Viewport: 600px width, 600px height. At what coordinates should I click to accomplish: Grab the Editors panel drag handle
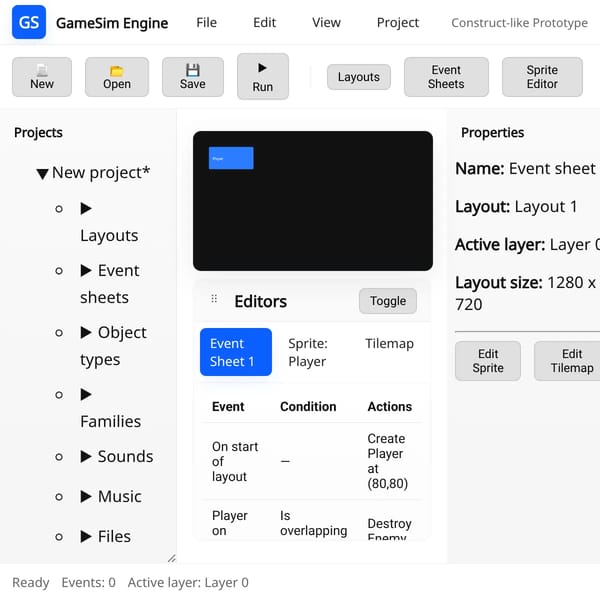pos(214,299)
